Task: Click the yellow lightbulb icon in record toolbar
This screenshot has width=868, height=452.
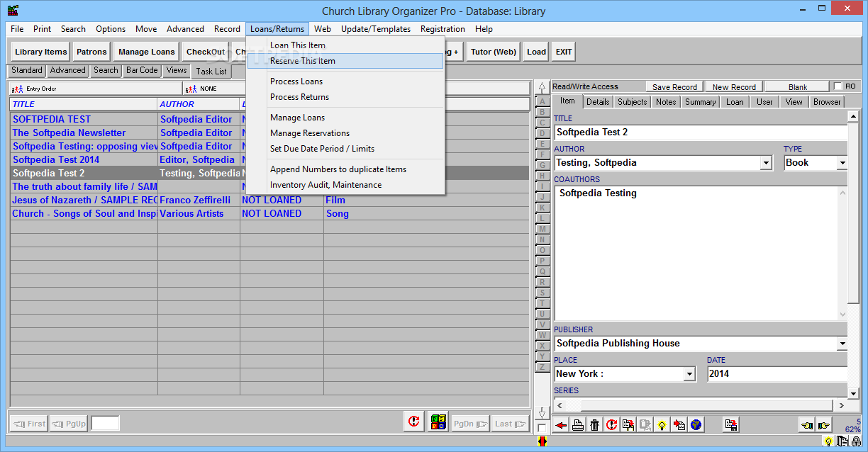Action: [662, 425]
